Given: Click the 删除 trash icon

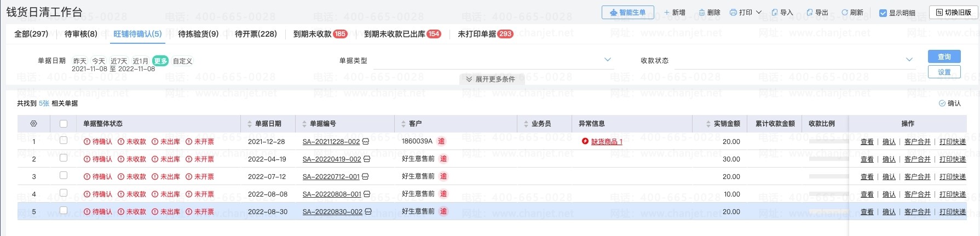Looking at the screenshot, I should coord(702,12).
